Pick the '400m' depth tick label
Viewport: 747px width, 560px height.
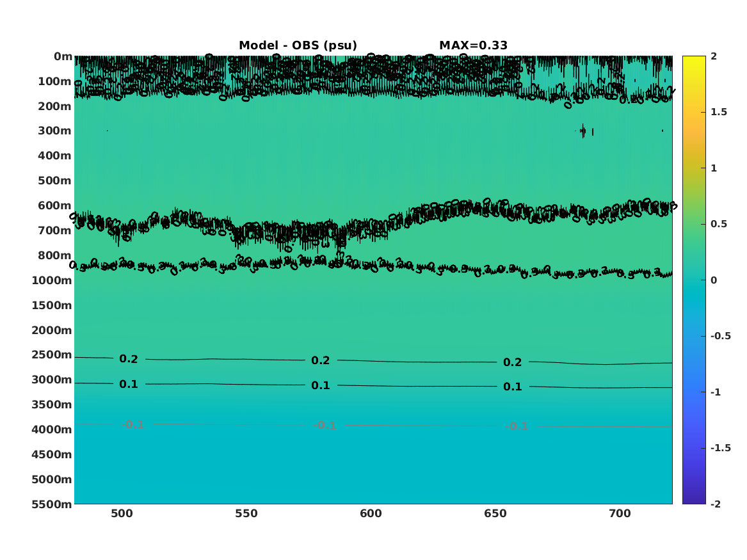[x=55, y=156]
